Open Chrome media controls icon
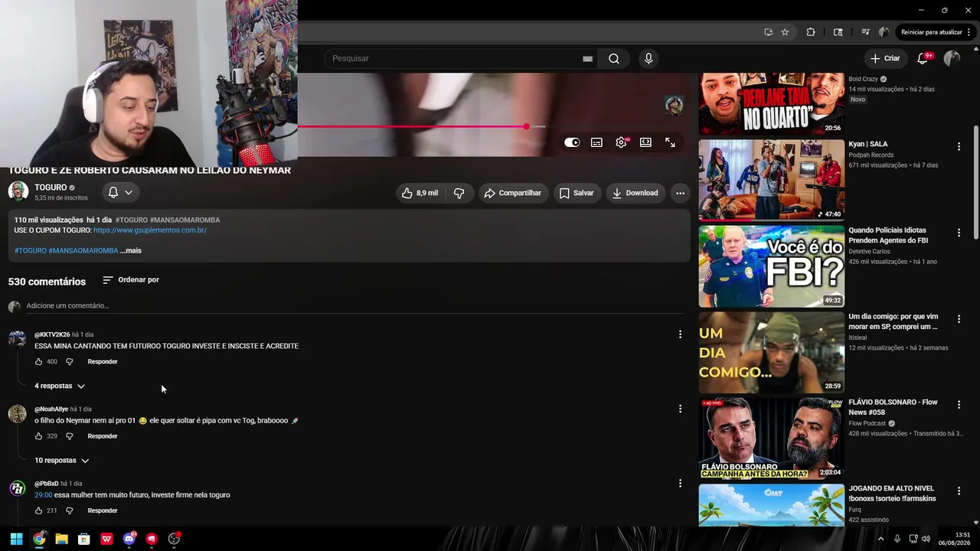The height and width of the screenshot is (551, 980). click(865, 32)
